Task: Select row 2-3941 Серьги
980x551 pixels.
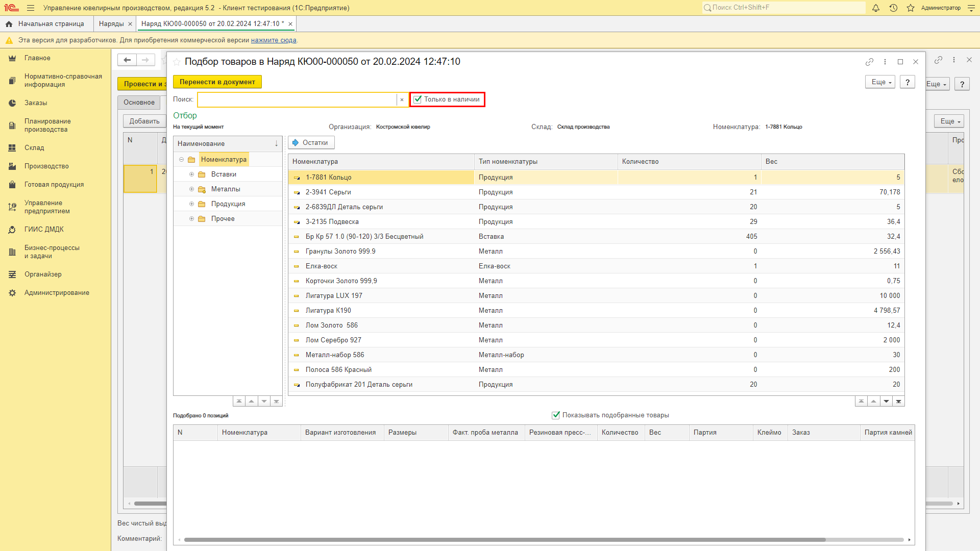Action: point(596,192)
